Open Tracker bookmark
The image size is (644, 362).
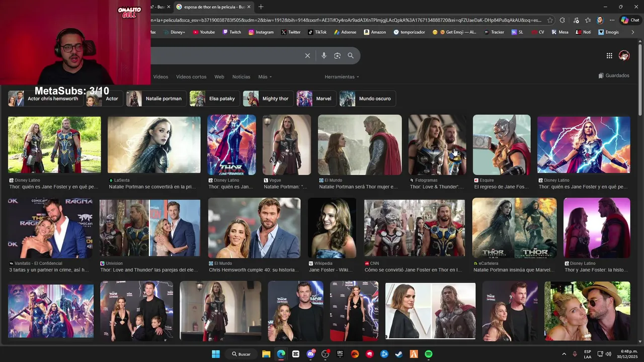(494, 32)
